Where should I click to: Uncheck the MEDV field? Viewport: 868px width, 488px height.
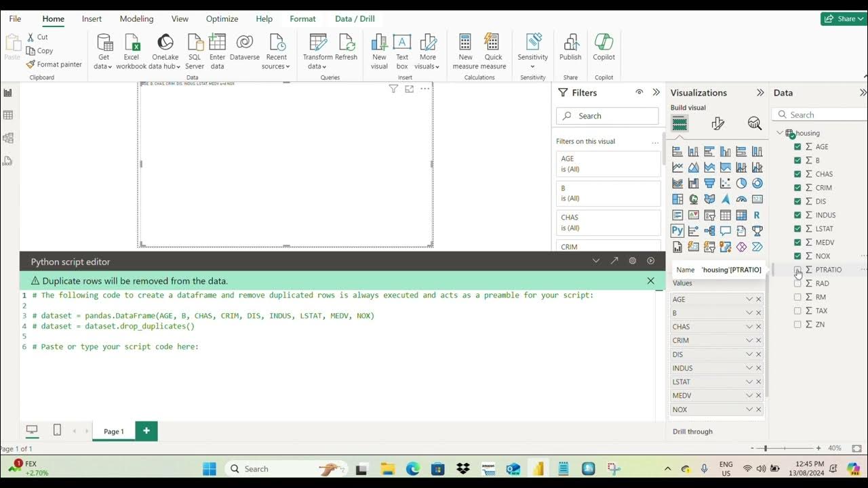pyautogui.click(x=797, y=243)
